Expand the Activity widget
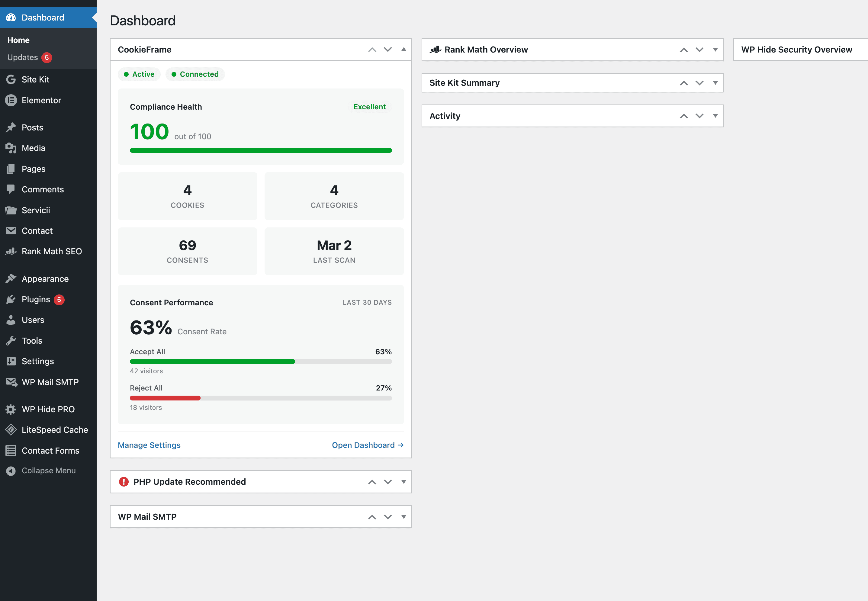The image size is (868, 601). (x=715, y=116)
